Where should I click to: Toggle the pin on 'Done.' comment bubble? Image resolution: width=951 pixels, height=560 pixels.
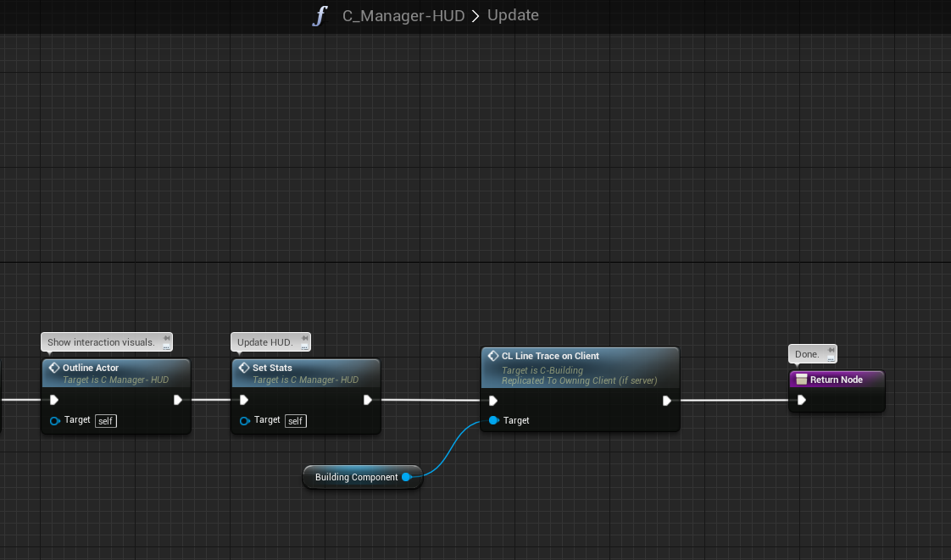tap(831, 351)
